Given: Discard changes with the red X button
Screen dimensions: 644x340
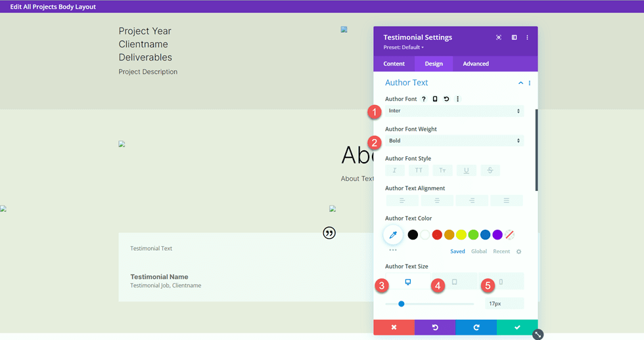Looking at the screenshot, I should pos(394,327).
